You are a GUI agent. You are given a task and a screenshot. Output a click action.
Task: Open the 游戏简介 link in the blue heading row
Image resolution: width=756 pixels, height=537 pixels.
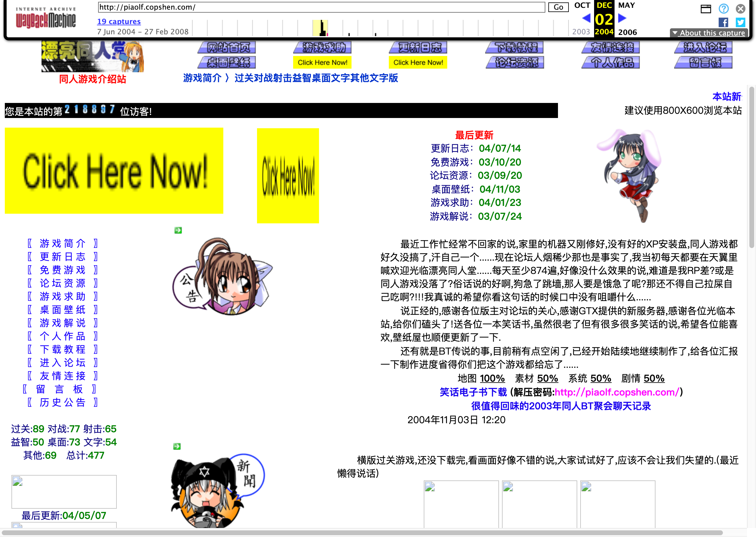tap(202, 78)
